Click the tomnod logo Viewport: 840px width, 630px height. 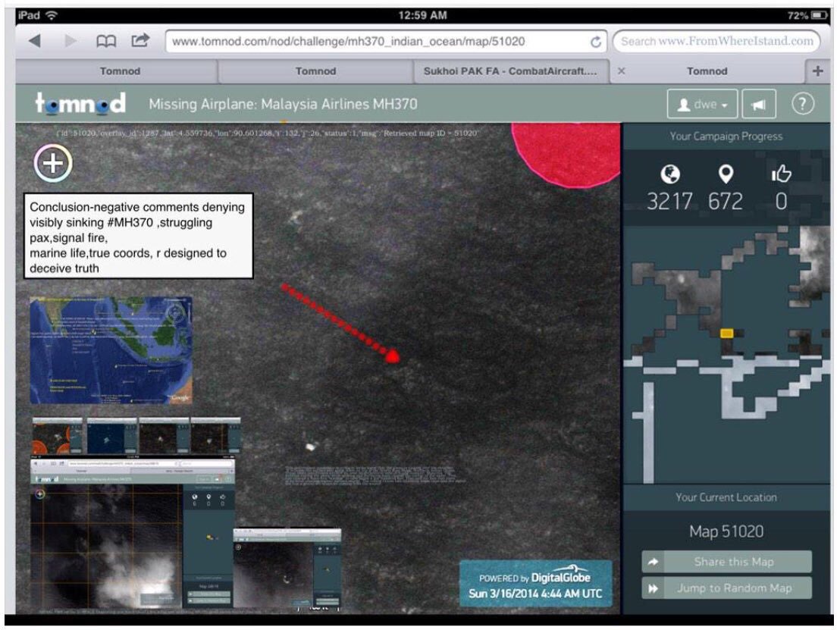click(80, 103)
